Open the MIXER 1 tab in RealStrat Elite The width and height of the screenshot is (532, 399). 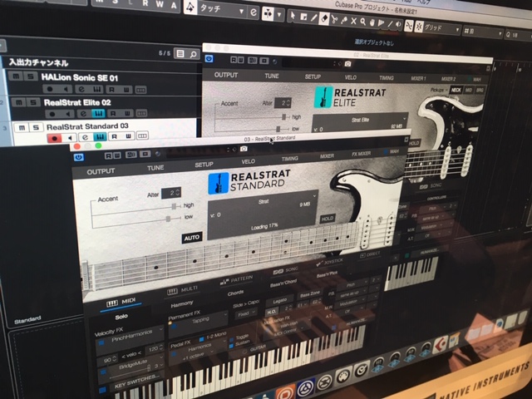[x=418, y=78]
